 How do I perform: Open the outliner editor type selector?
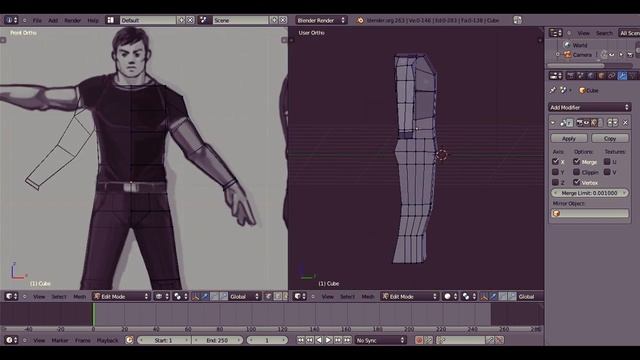coord(556,33)
